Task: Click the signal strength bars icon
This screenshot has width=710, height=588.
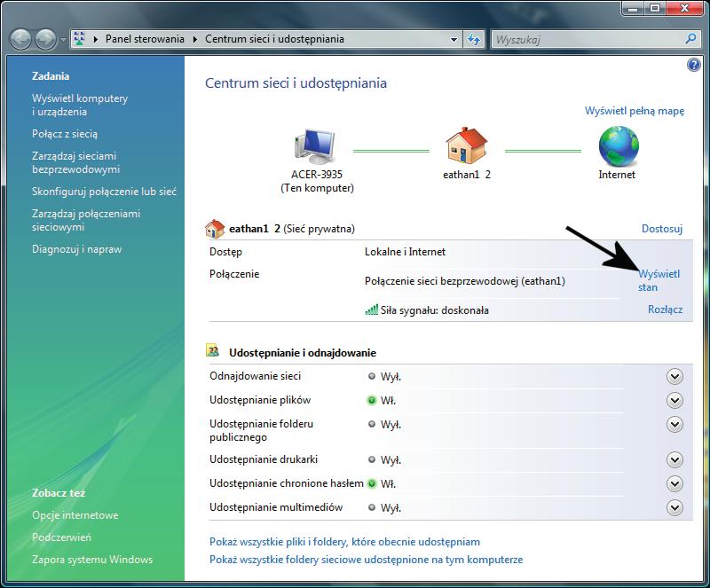Action: click(x=371, y=310)
